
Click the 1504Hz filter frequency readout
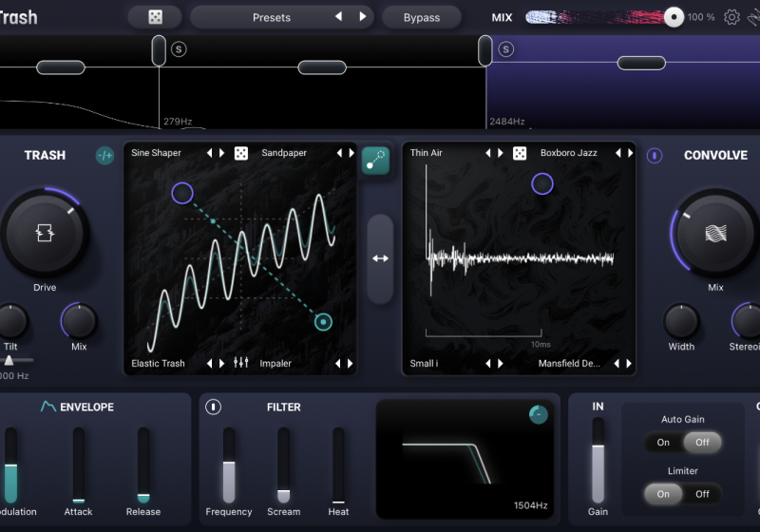(x=531, y=505)
